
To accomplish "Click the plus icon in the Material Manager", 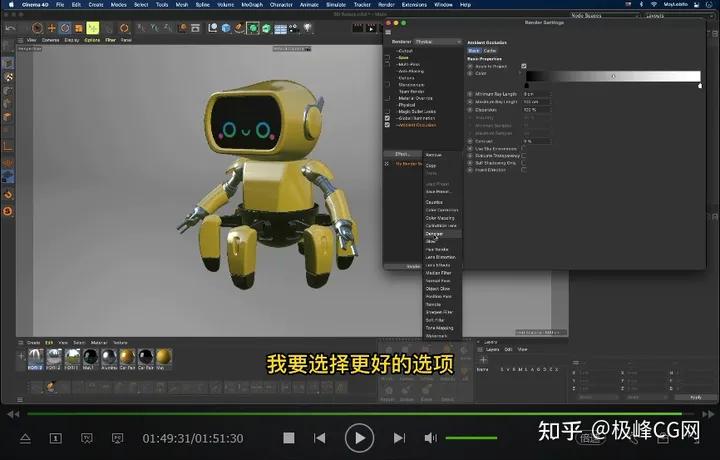I will click(x=21, y=356).
